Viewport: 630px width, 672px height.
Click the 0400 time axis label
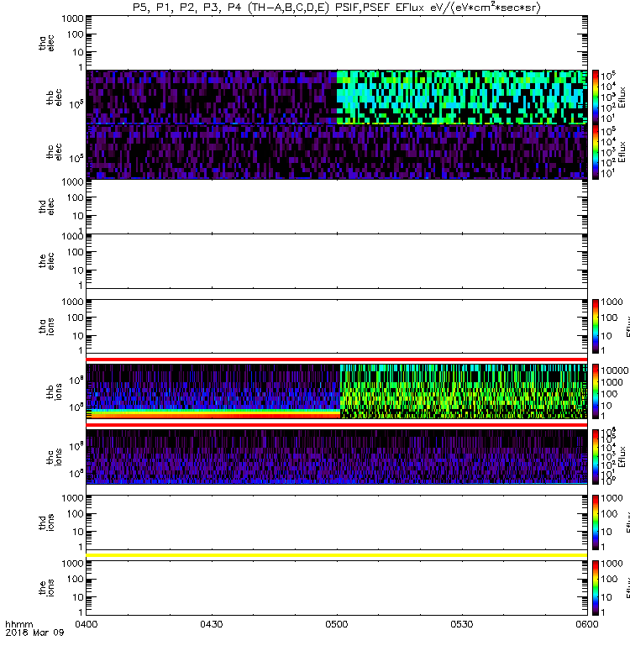click(x=87, y=624)
